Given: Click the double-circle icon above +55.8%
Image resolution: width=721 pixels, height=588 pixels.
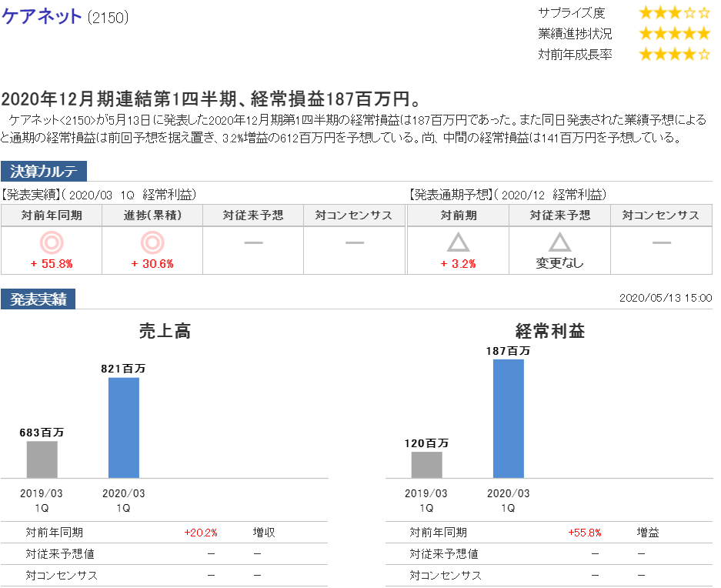Looking at the screenshot, I should tap(52, 242).
